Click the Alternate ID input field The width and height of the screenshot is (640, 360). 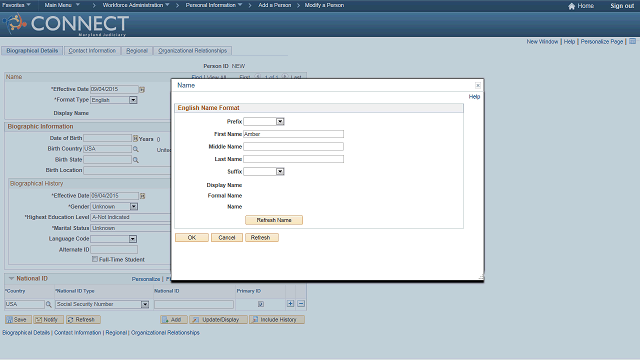point(114,249)
